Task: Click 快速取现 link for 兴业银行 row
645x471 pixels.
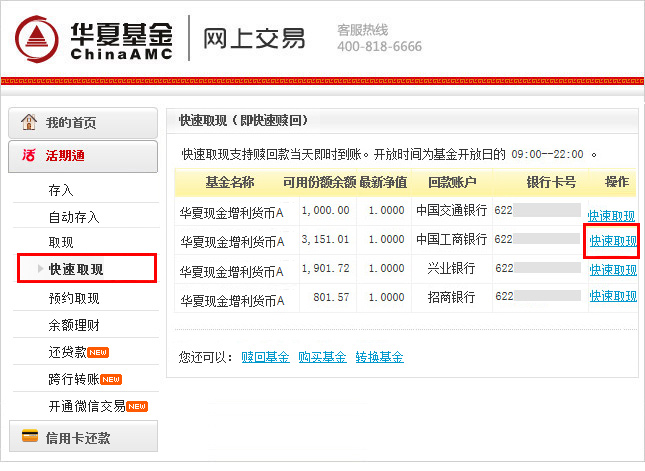Action: (613, 270)
